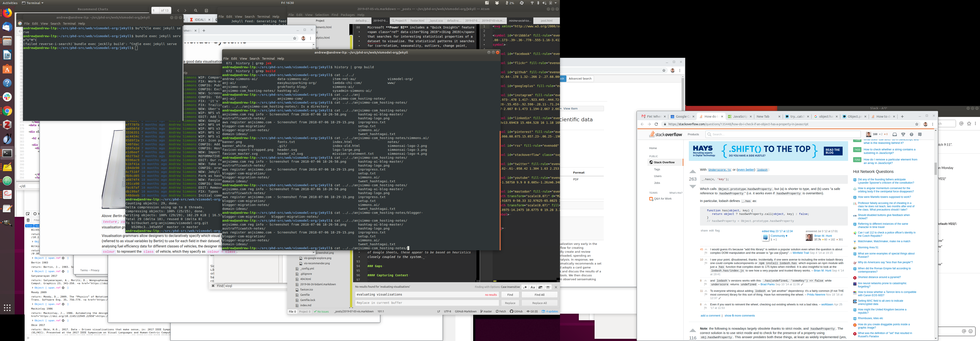
Task: Open GitHub panel from Atom status bar
Action: [516, 311]
